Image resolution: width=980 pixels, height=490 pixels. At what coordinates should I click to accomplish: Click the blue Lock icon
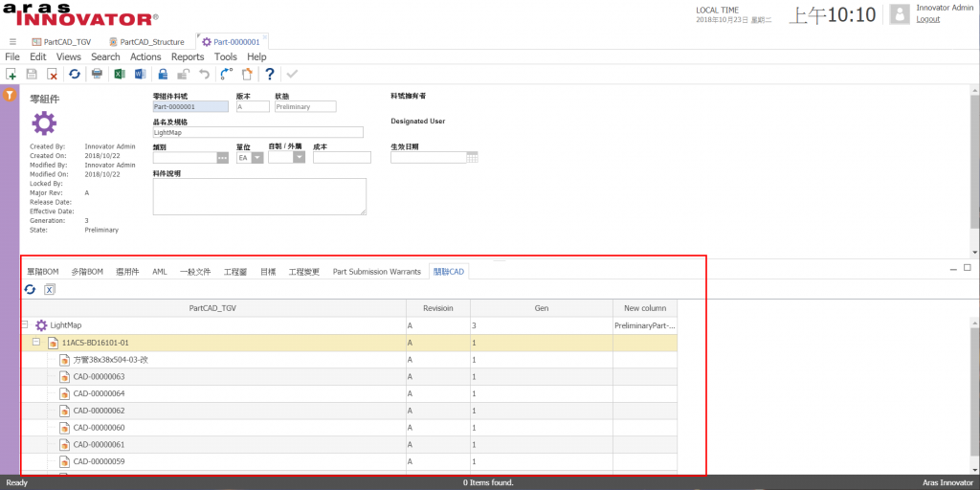(163, 75)
